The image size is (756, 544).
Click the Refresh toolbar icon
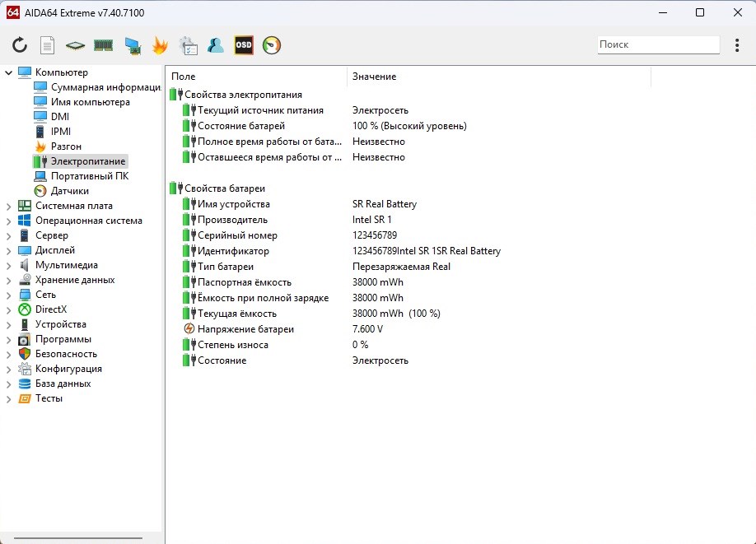pyautogui.click(x=20, y=45)
